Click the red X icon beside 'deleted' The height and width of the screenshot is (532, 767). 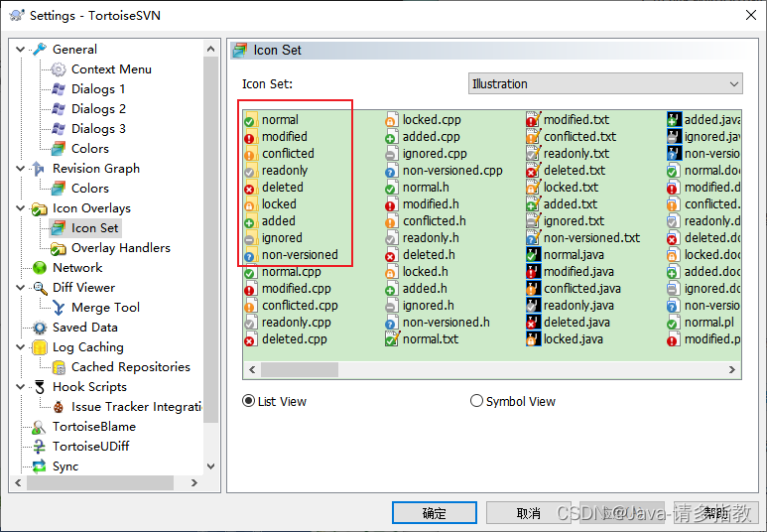(249, 189)
